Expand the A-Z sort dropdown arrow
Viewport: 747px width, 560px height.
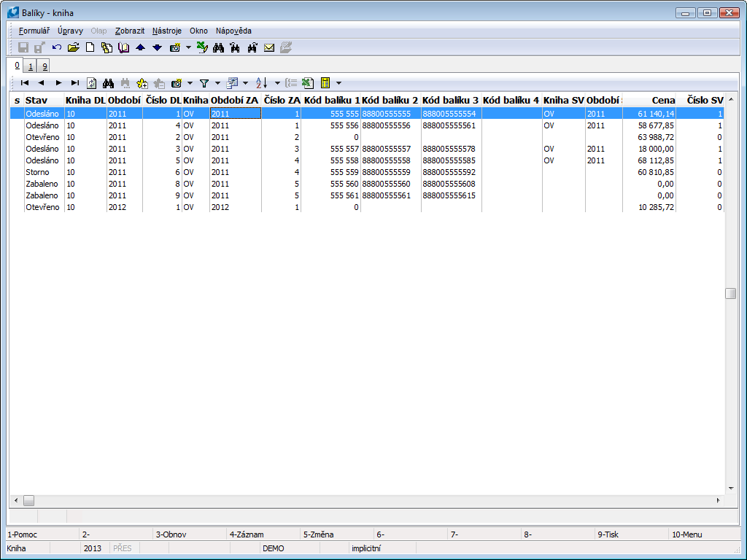pos(277,83)
